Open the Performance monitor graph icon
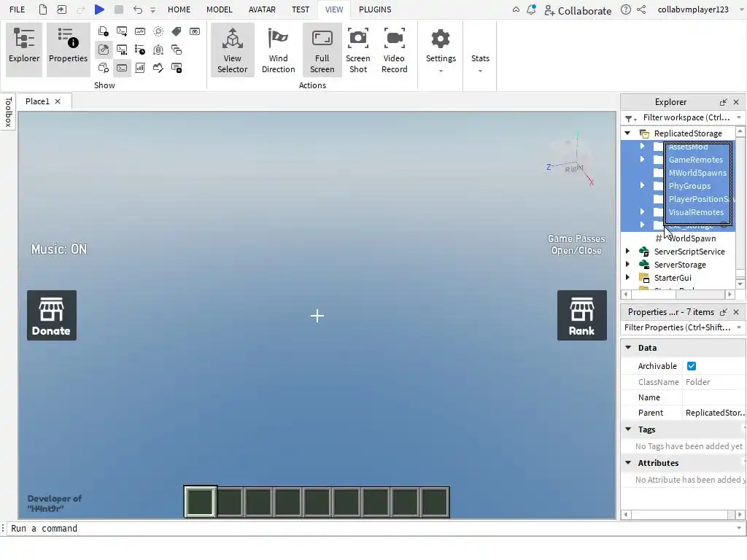This screenshot has height=560, width=747. [x=140, y=31]
